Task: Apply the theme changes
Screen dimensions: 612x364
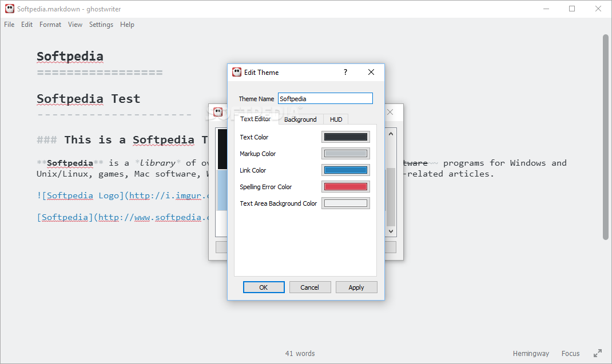Action: [356, 287]
